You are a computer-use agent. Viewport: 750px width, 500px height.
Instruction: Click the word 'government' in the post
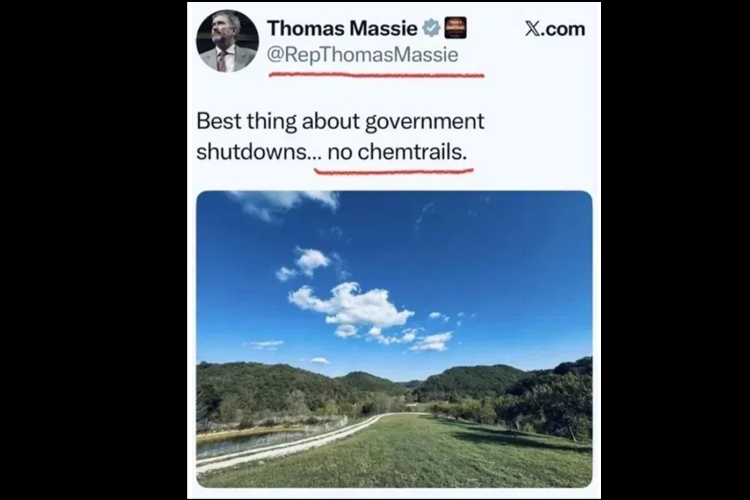click(425, 122)
